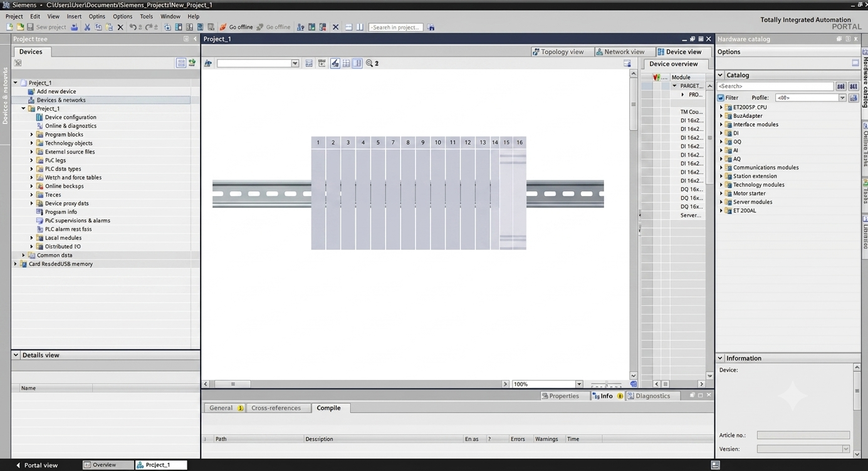Toggle the Filter checkbox in the catalog
868x471 pixels.
tap(721, 98)
